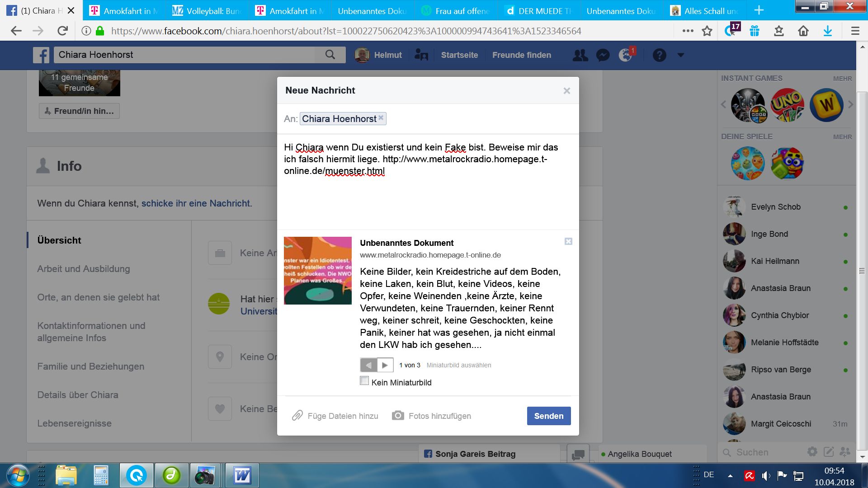
Task: Click Freund/in hinzufügen button
Action: [79, 111]
